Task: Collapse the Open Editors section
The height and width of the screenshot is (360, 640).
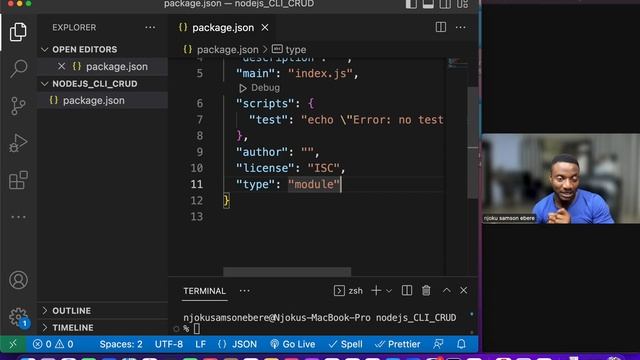Action: (x=84, y=49)
